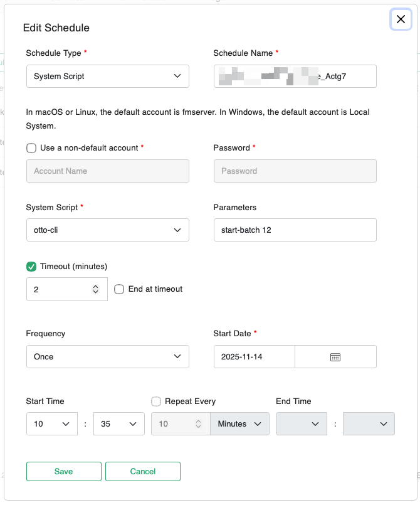Open the End Time hour dropdown

[x=302, y=423]
